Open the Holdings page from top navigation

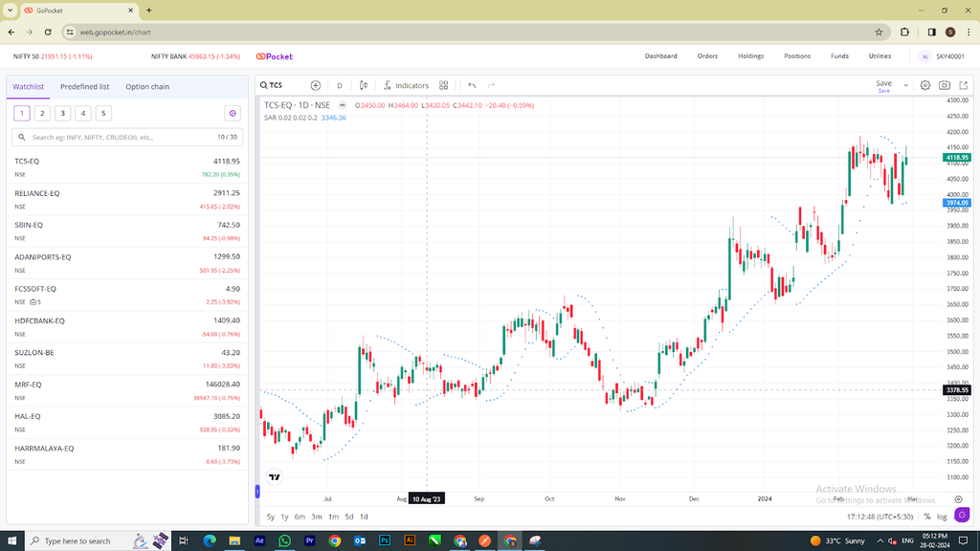click(750, 56)
